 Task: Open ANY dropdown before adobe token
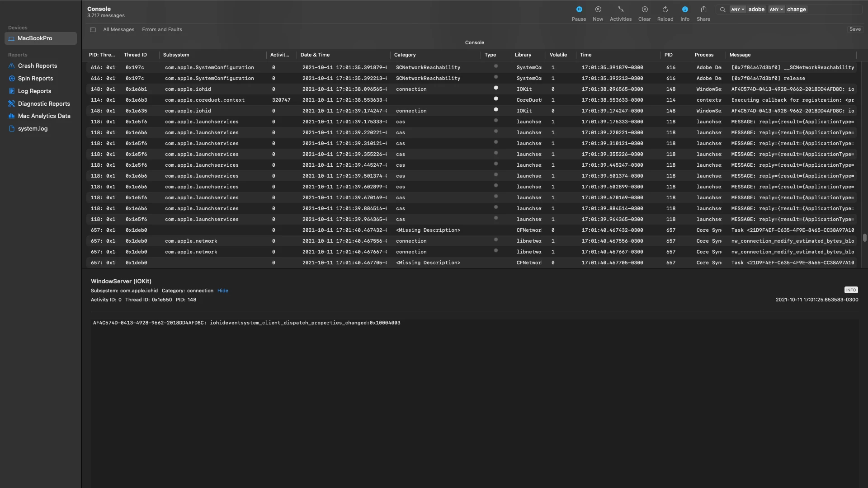[737, 9]
